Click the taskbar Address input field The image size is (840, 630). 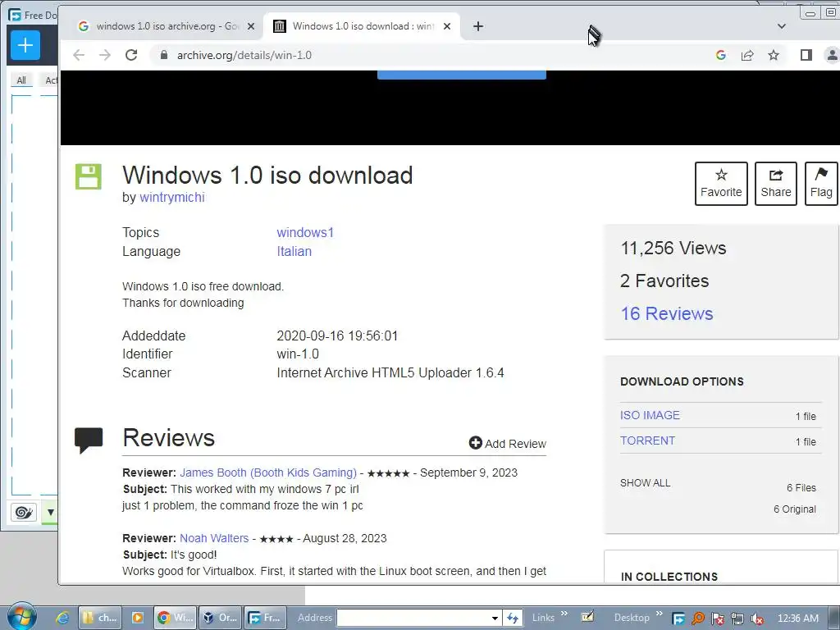click(413, 618)
